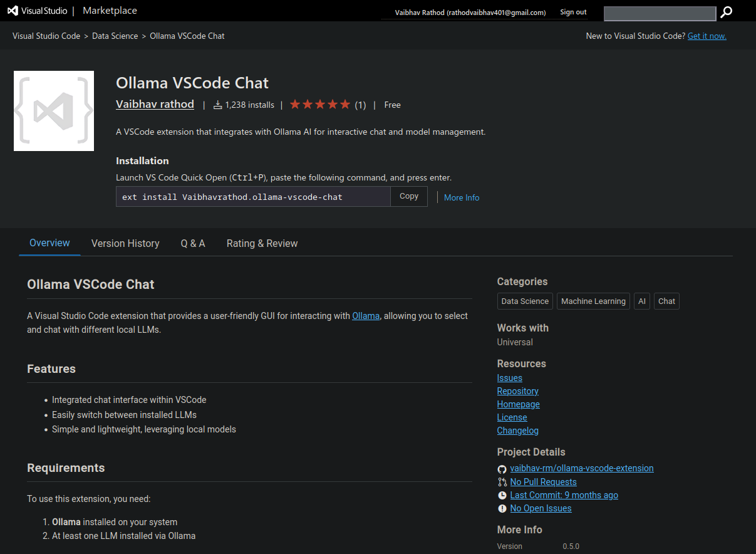Click the Visual Studio logo in the header
The height and width of the screenshot is (554, 756).
(13, 11)
